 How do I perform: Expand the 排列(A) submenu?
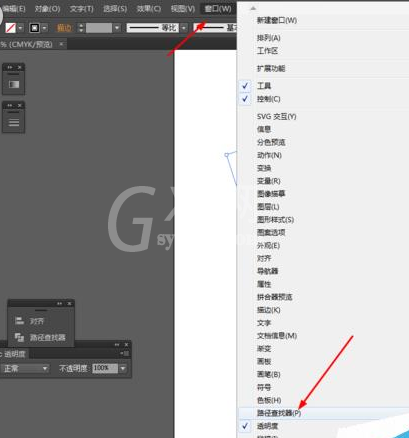[323, 38]
